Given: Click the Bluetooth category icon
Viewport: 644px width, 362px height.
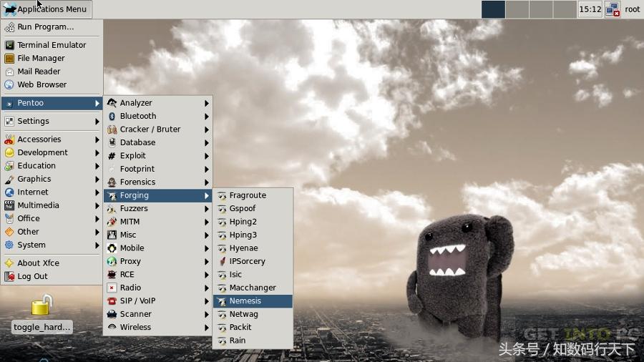Looking at the screenshot, I should click(112, 116).
